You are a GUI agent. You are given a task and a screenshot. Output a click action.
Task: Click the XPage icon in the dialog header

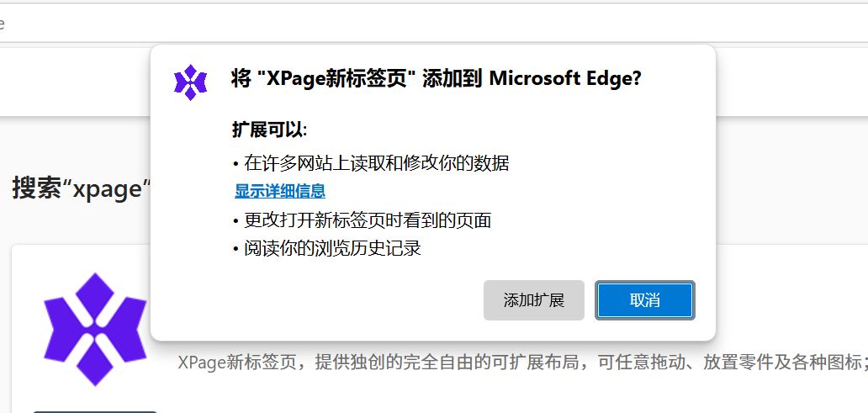[190, 82]
